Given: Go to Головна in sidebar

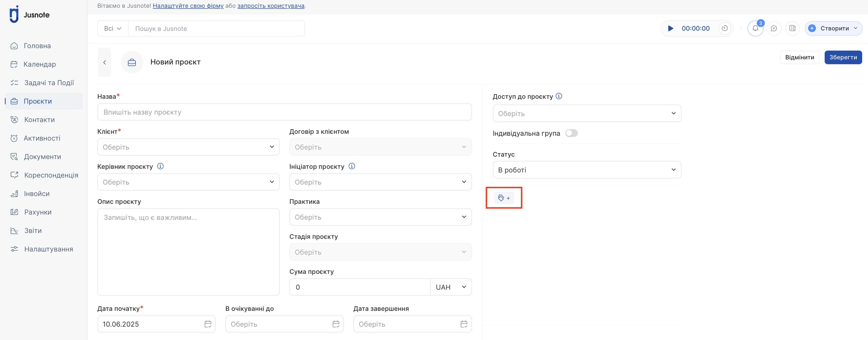Looking at the screenshot, I should coord(44,46).
